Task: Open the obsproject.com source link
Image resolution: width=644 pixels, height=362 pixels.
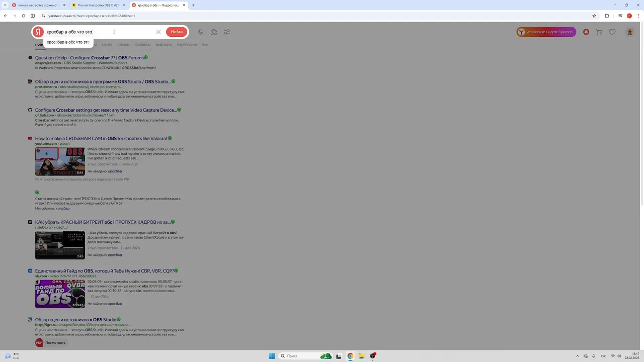Action: pyautogui.click(x=48, y=63)
